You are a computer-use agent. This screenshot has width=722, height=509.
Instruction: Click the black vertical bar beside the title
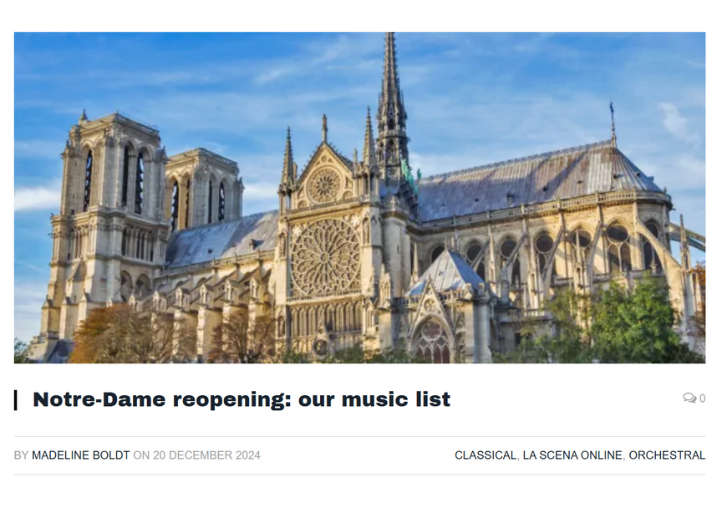click(16, 400)
